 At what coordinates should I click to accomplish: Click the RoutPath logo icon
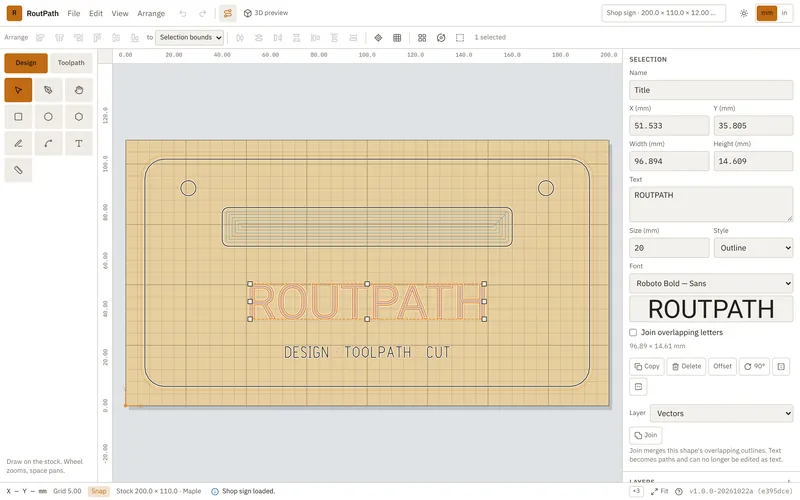pyautogui.click(x=14, y=13)
